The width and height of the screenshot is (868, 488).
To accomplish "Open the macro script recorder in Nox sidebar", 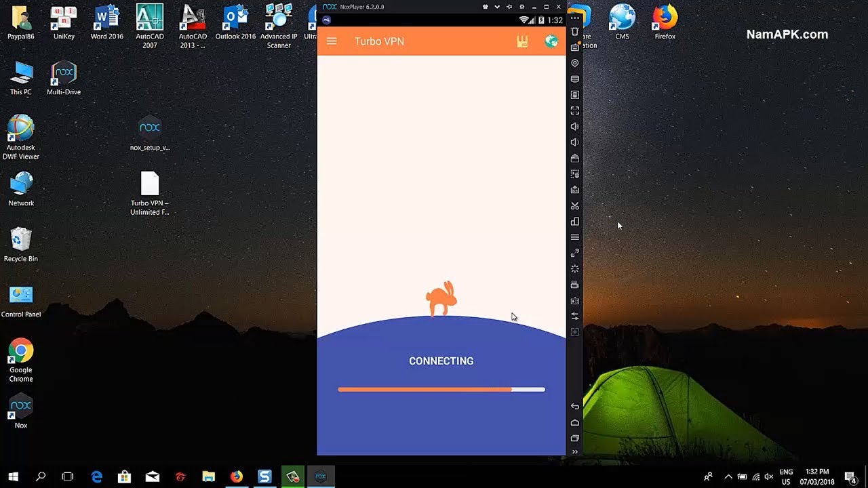I will [575, 174].
